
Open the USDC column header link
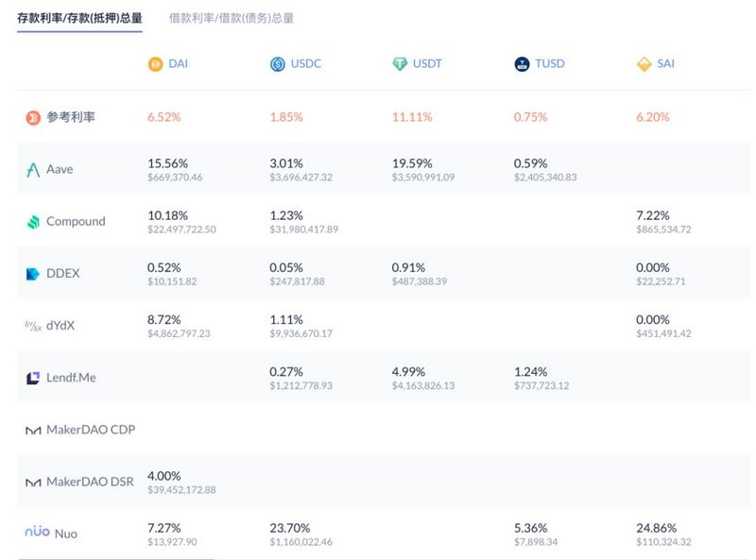305,63
